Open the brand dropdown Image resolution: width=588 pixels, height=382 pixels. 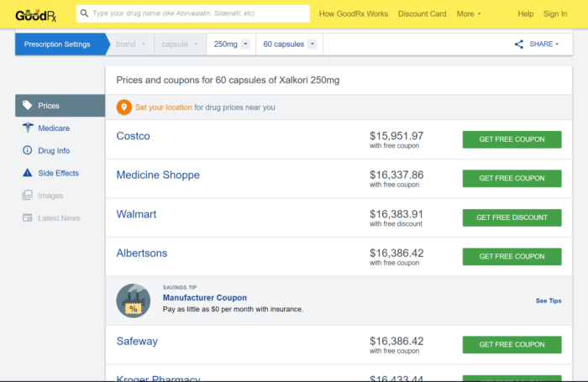pos(130,44)
